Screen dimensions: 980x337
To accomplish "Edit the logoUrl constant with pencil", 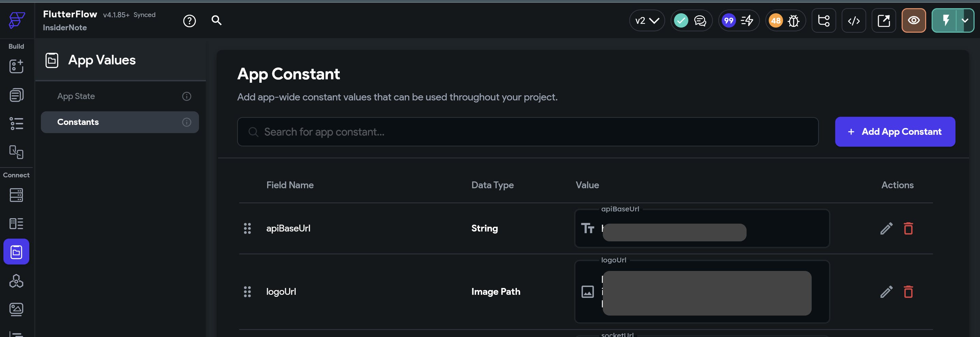I will pos(886,292).
